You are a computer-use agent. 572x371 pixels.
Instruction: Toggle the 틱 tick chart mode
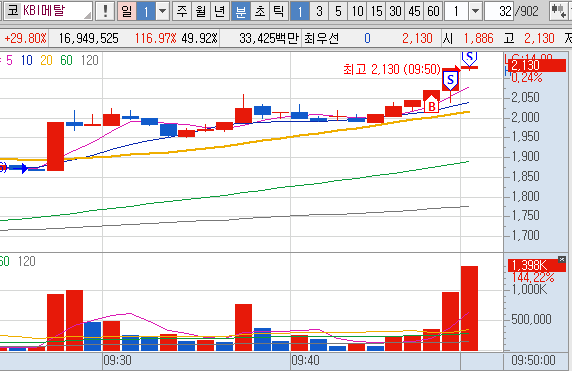pos(279,11)
